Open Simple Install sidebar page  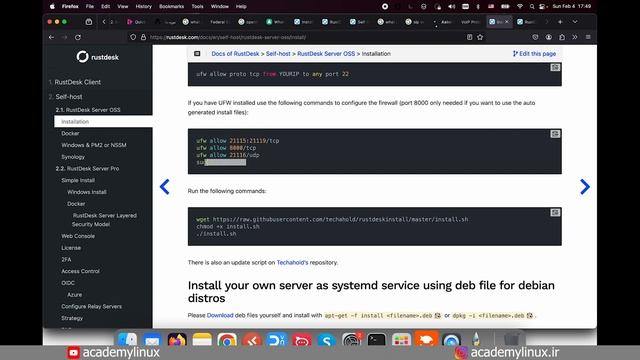click(x=78, y=180)
